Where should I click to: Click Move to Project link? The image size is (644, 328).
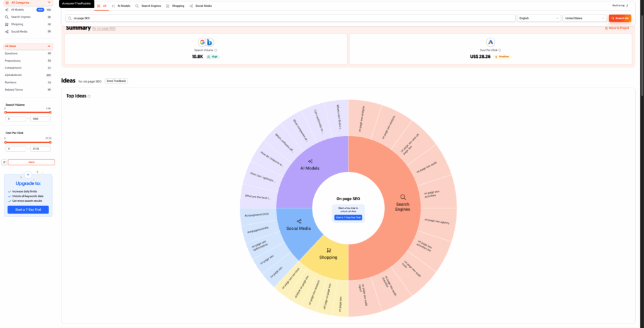(617, 28)
